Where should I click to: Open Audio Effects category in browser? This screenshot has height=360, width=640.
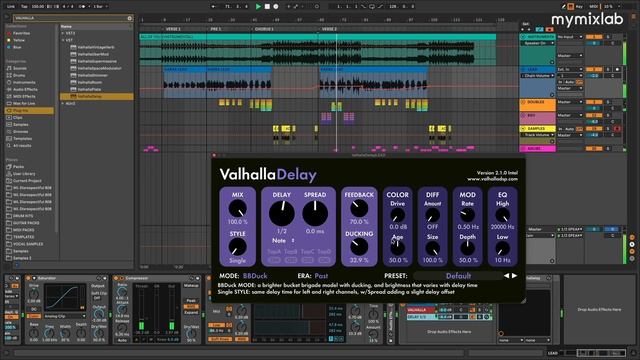point(25,89)
